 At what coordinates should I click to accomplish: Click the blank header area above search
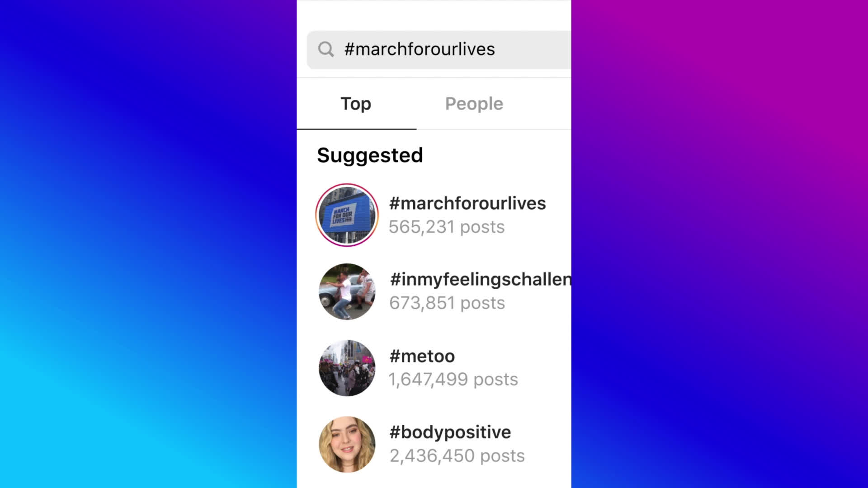(x=434, y=14)
